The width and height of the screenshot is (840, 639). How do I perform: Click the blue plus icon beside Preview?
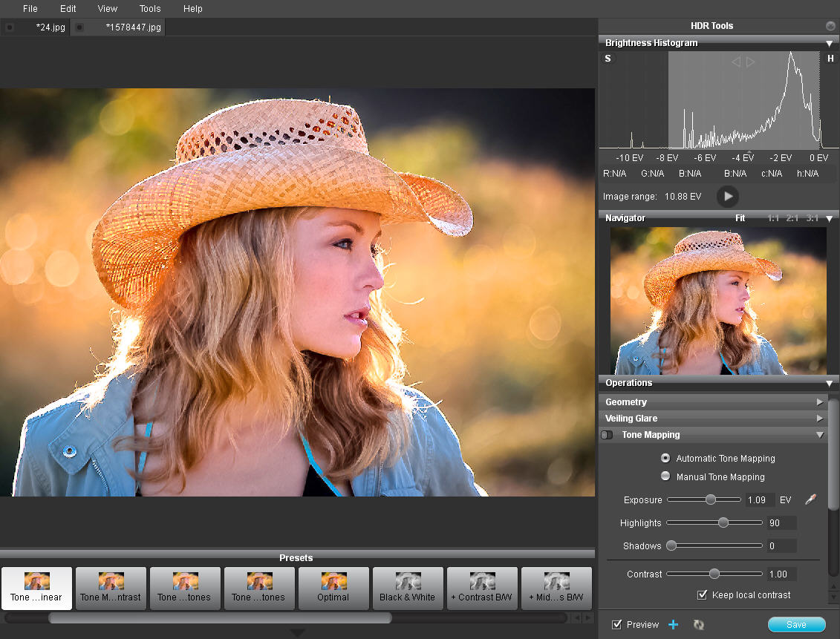click(x=673, y=625)
